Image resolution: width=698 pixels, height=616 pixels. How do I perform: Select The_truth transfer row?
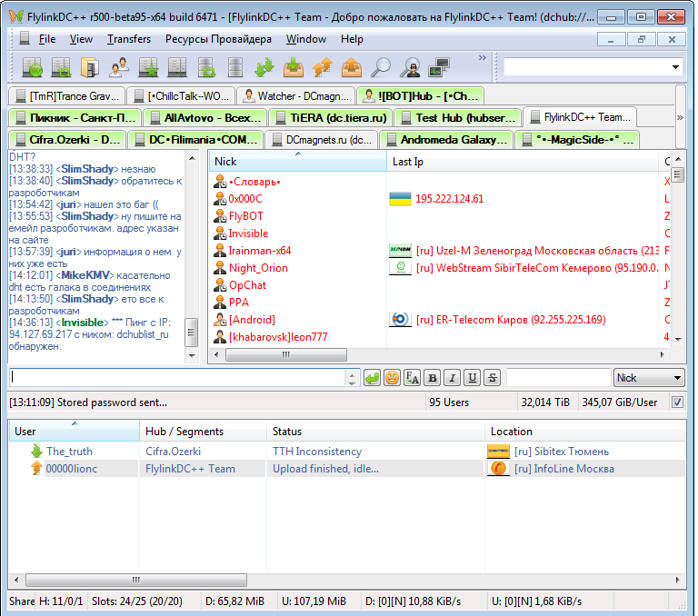point(347,451)
